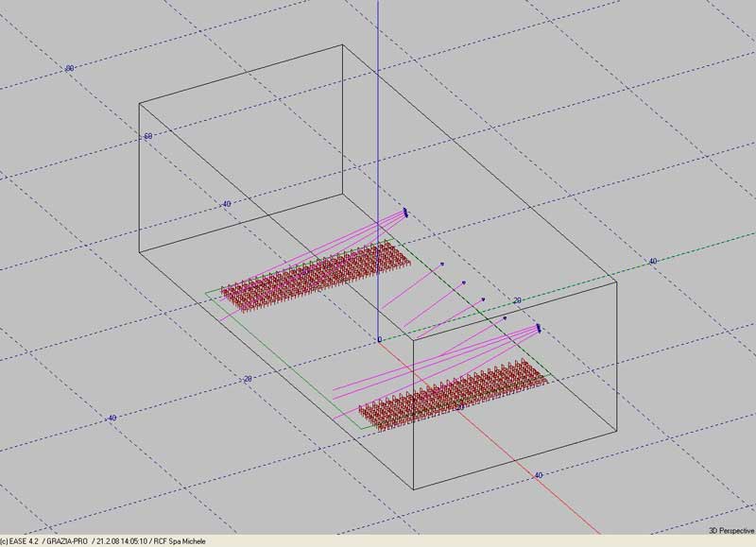Click the first small center loudspeaker
The image size is (756, 547).
click(x=442, y=265)
